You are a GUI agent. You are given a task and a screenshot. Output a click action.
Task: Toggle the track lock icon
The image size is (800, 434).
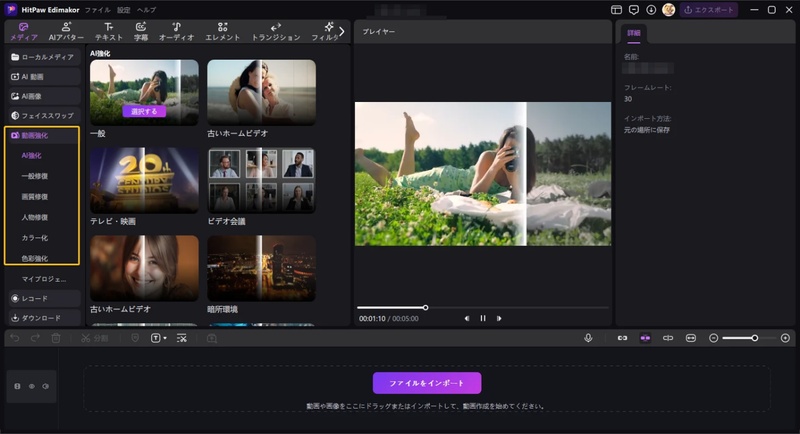click(x=17, y=385)
